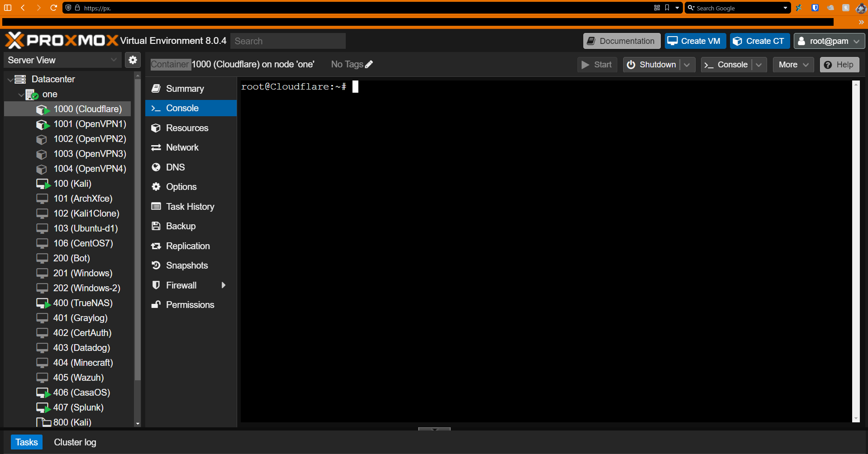Click the 1001 (OpenVPN1) container icon
The image size is (868, 454).
43,124
